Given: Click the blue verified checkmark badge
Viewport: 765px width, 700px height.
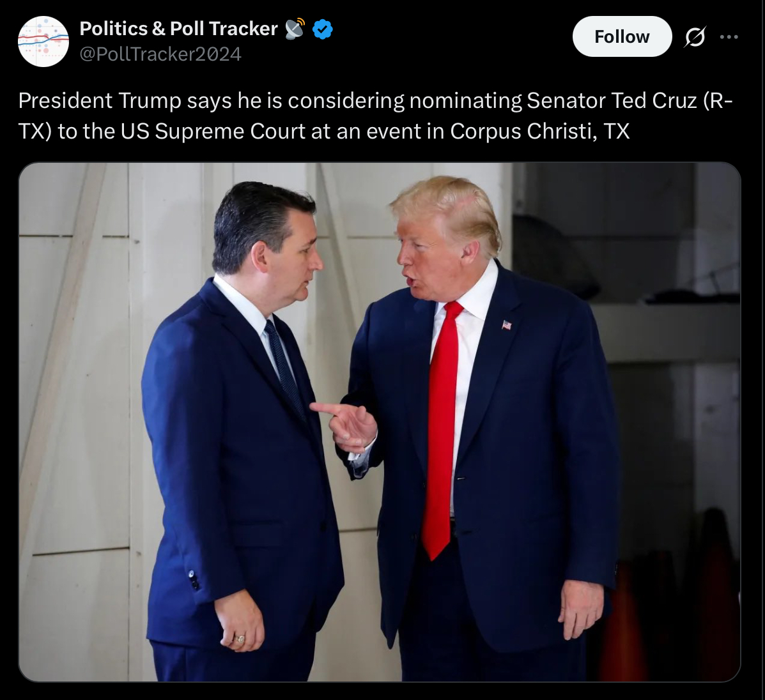Looking at the screenshot, I should click(x=323, y=29).
